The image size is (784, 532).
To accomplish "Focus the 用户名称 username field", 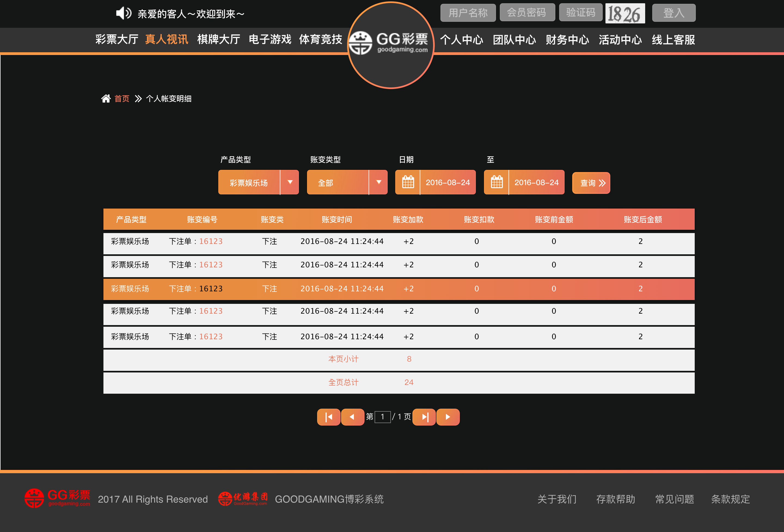I will 468,13.
